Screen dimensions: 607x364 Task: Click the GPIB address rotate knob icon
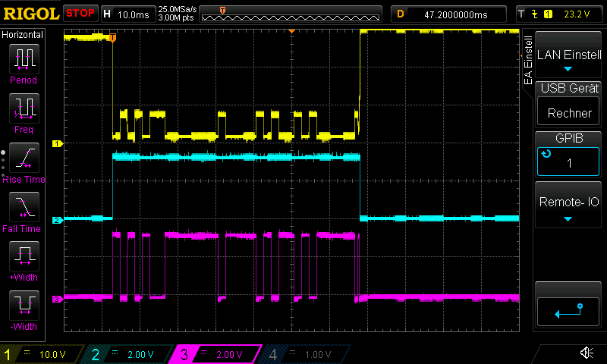pyautogui.click(x=546, y=154)
